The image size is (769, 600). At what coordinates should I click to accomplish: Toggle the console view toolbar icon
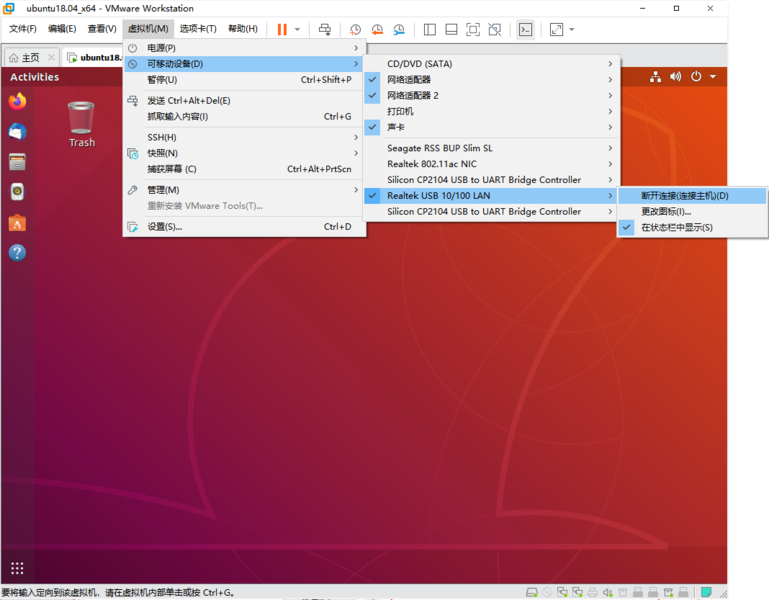point(525,29)
